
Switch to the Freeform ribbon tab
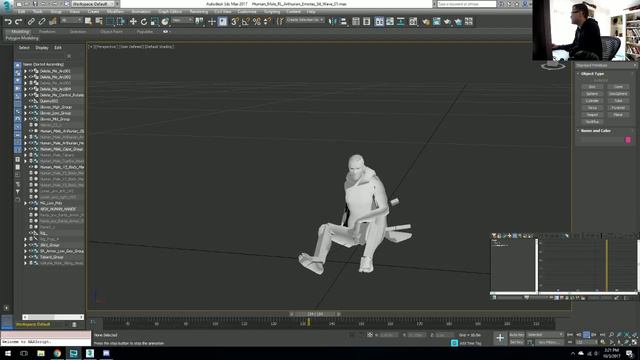tap(47, 31)
